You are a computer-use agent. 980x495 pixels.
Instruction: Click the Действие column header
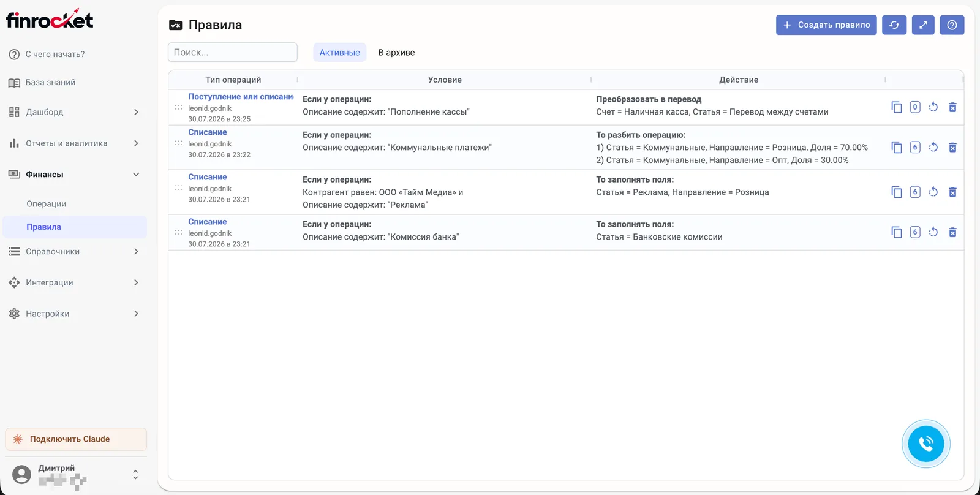739,80
